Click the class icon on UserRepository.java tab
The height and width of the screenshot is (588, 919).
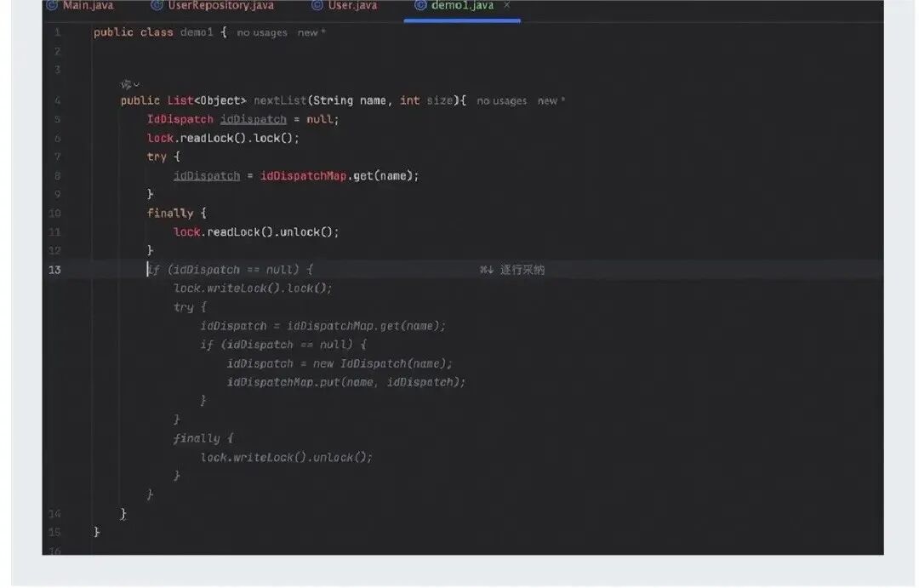[x=157, y=5]
